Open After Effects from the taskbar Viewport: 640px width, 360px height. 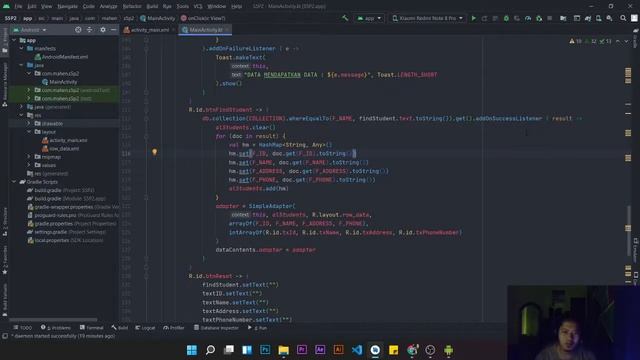click(320, 350)
